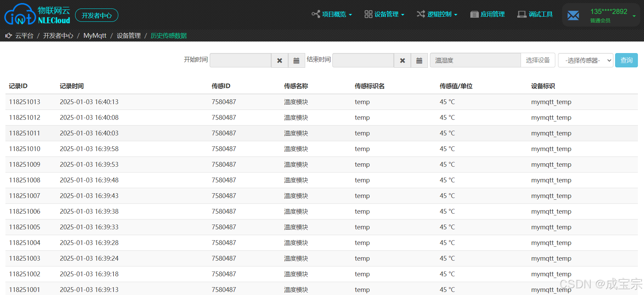Click 45 ℃ in row 118251010
This screenshot has height=295, width=644.
pos(447,149)
